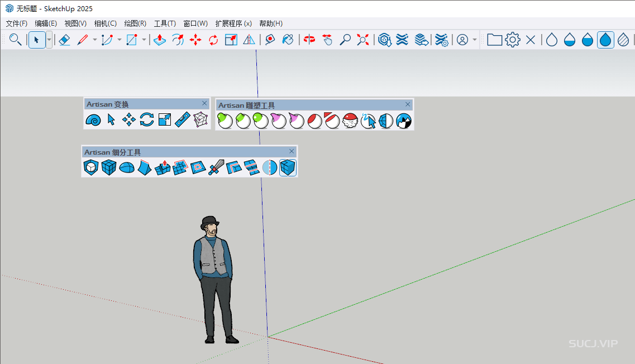Choose the extrude icon with red arrow
This screenshot has height=364, width=635.
pos(163,167)
